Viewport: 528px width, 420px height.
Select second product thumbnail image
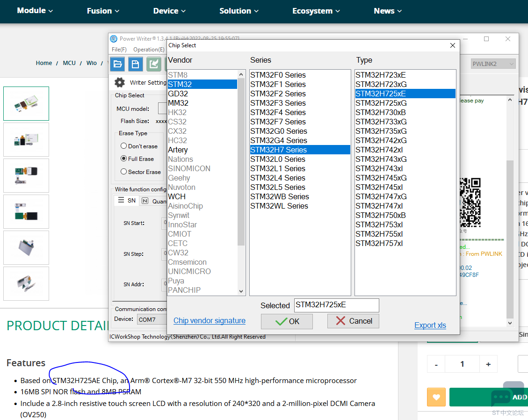click(x=26, y=139)
